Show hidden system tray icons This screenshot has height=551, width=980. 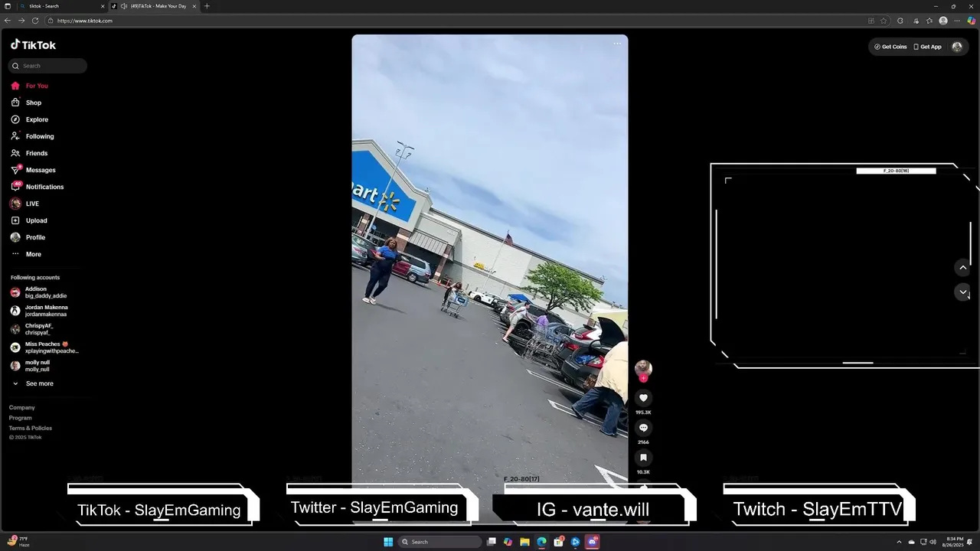[899, 542]
